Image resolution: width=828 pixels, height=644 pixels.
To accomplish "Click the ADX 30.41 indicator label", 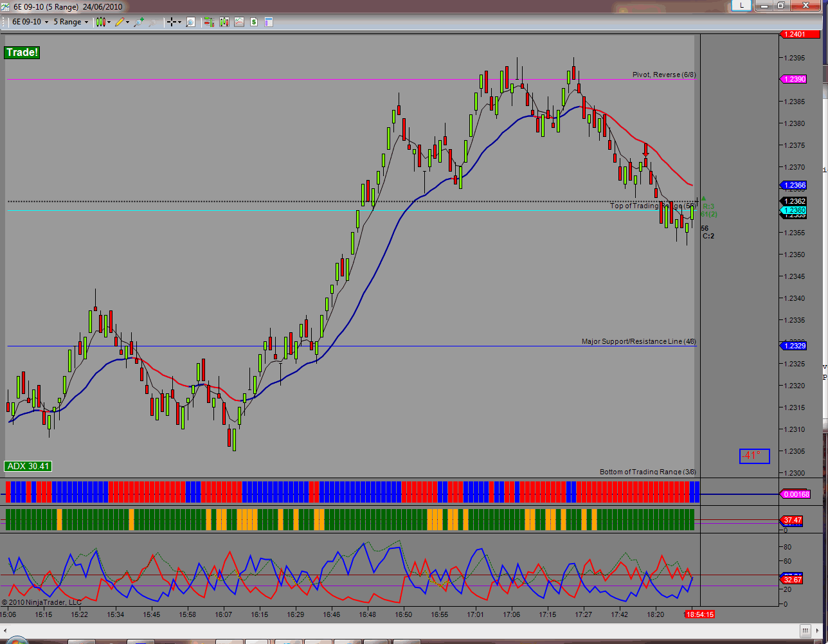I will [28, 467].
